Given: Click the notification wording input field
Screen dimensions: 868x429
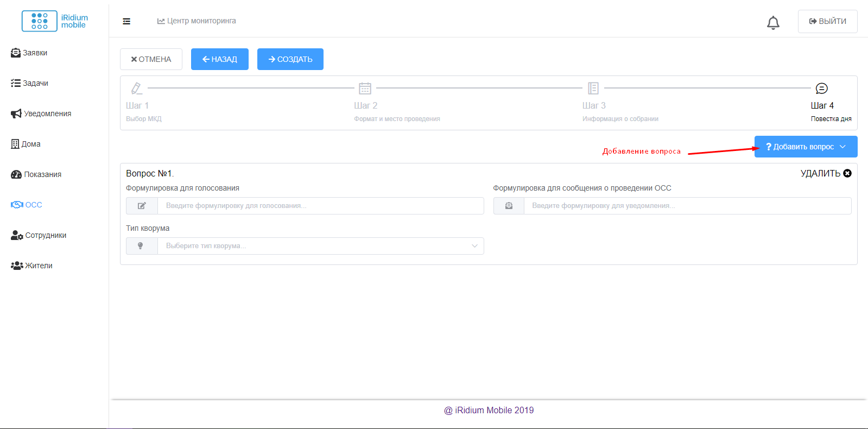Looking at the screenshot, I should point(688,206).
